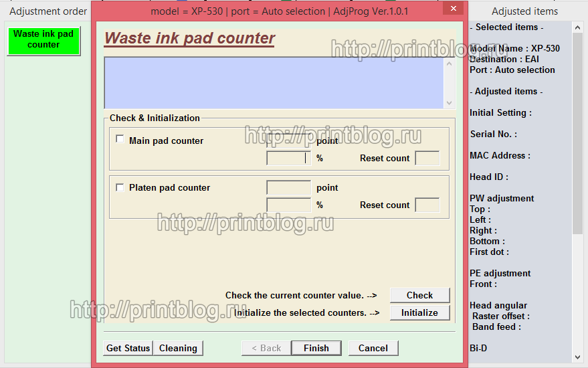Screen dimensions: 588x368
Task: Click the blue message log area
Action: (274, 83)
